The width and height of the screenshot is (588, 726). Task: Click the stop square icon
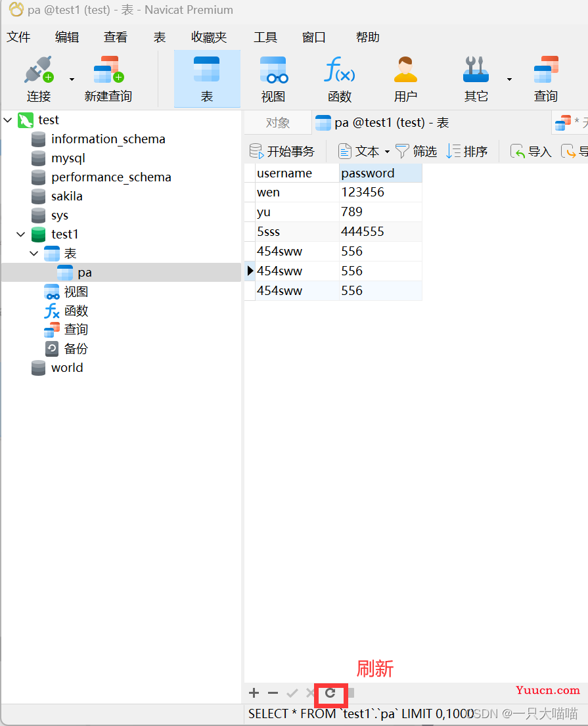pos(351,692)
